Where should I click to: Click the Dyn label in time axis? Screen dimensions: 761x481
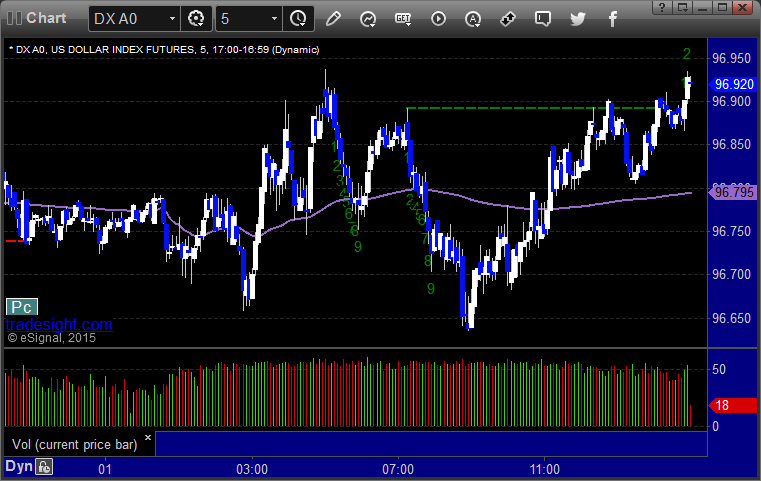click(19, 466)
